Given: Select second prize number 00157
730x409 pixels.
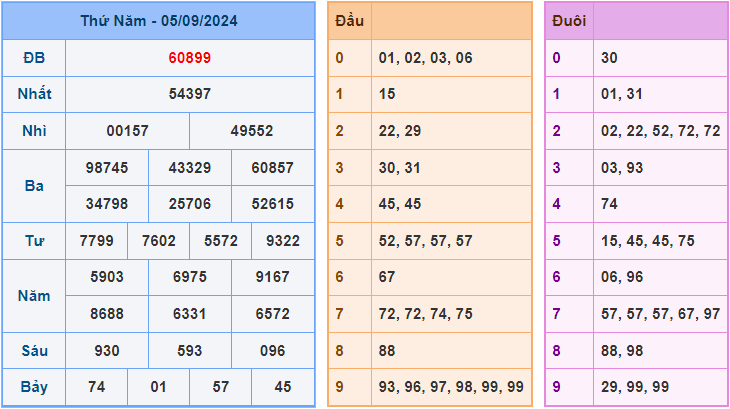Looking at the screenshot, I should coord(127,131).
